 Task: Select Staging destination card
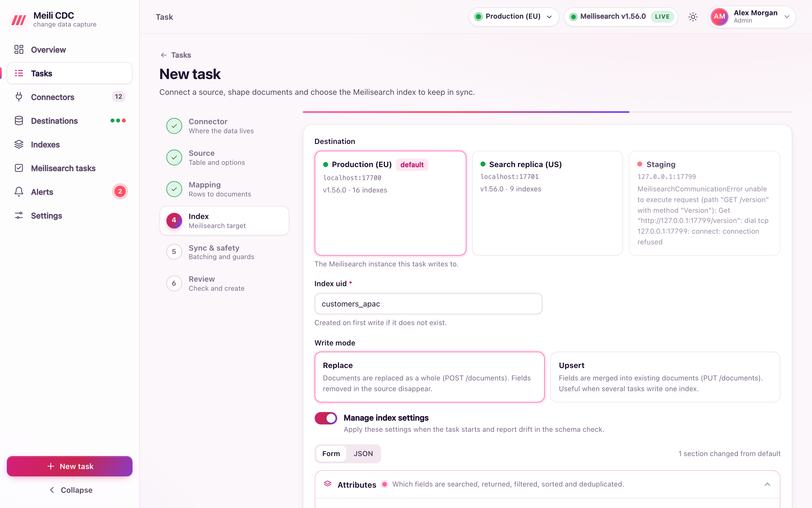704,203
